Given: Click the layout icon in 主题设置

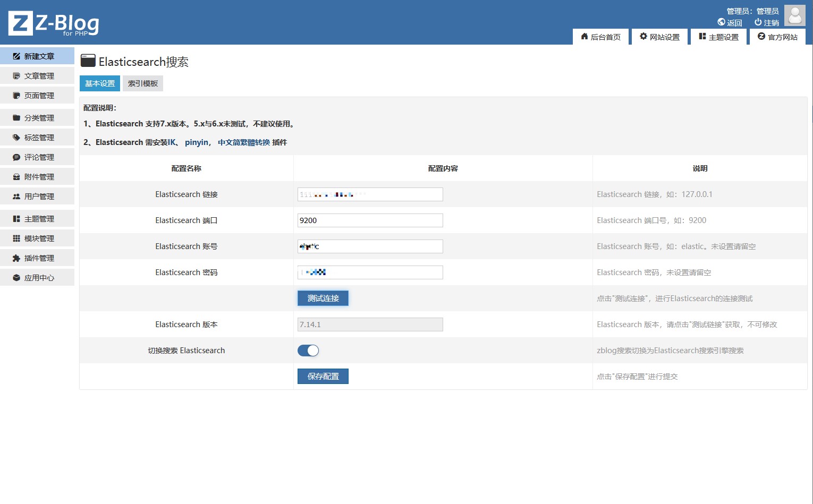Looking at the screenshot, I should (x=702, y=37).
